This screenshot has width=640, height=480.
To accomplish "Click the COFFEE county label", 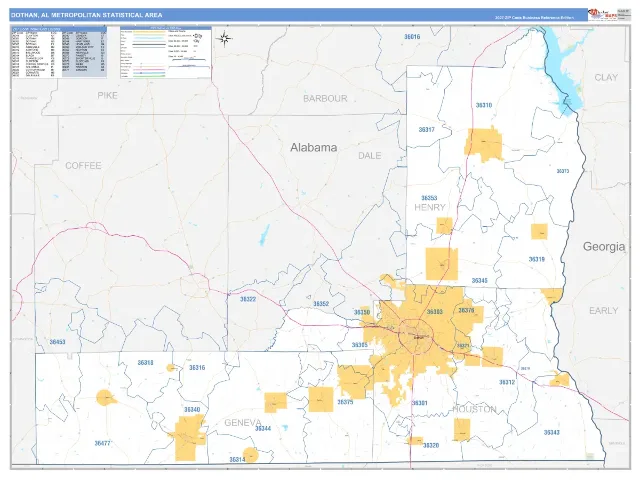I will (83, 166).
